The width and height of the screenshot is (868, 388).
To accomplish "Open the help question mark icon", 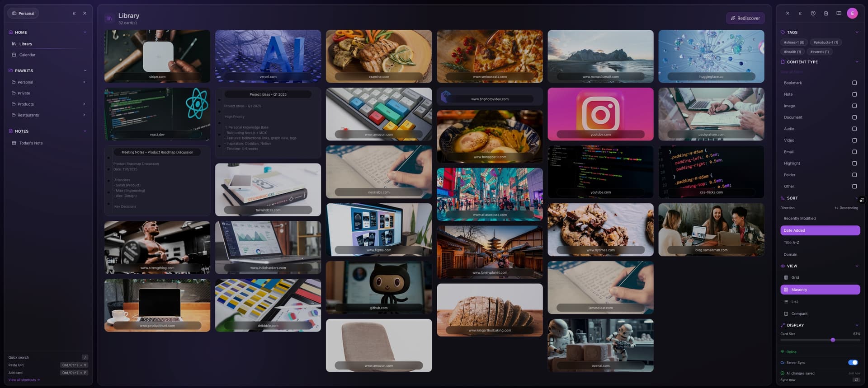I will pos(813,14).
